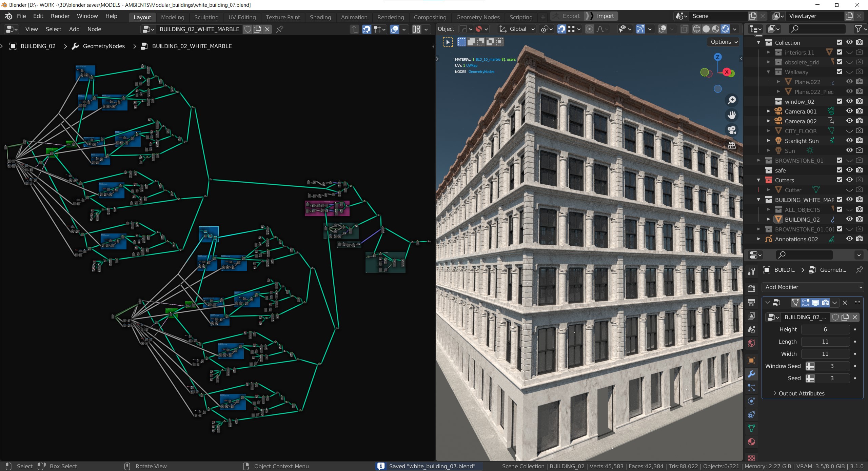Open the File menu
Viewport: 868px width, 471px height.
pyautogui.click(x=21, y=16)
